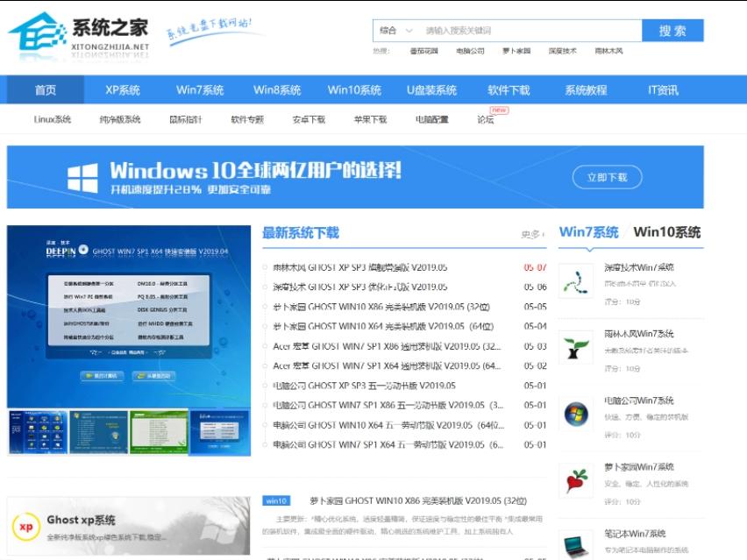Image resolution: width=747 pixels, height=560 pixels.
Task: Open hot search link 番茄花园
Action: point(424,51)
